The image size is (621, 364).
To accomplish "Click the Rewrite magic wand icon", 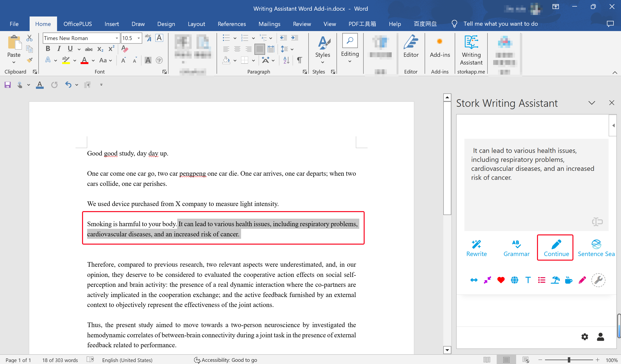I will (x=476, y=244).
